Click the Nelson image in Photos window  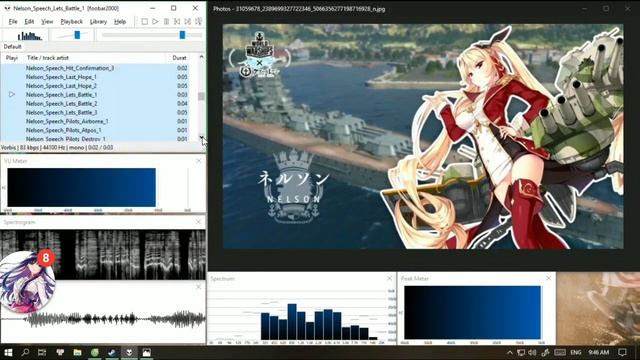423,136
